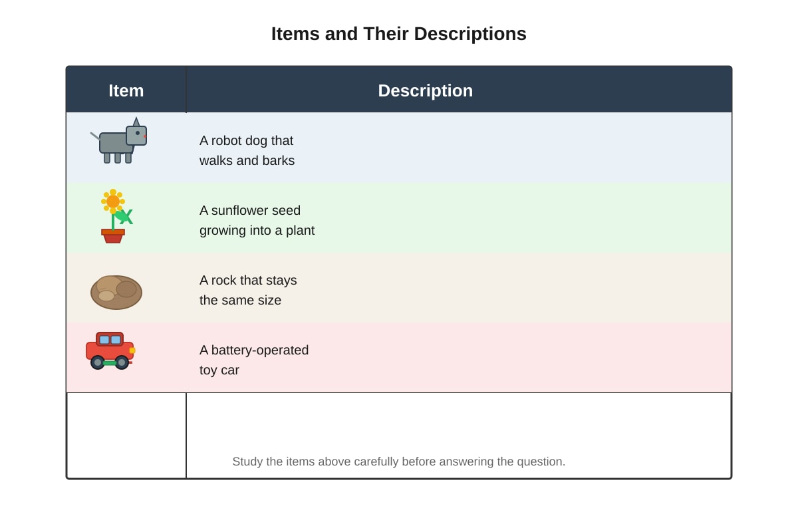Screen dimensions: 798x532
Task: Click 'A rock that stays the same size' text
Action: coord(248,290)
